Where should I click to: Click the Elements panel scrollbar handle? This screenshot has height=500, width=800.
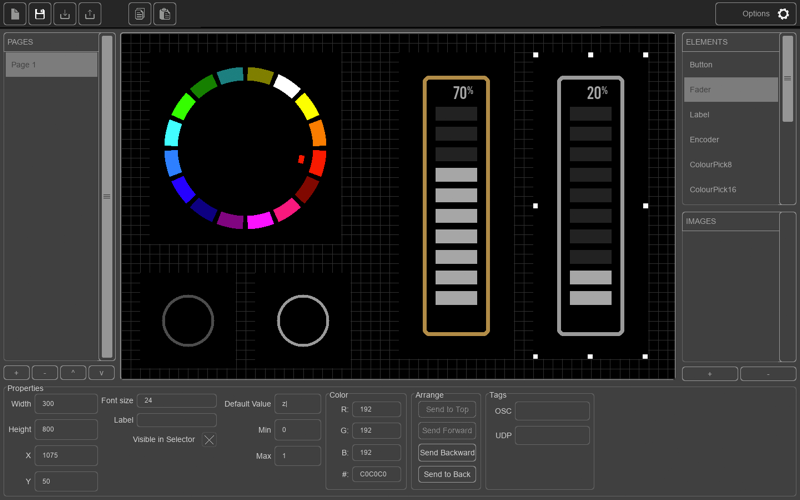point(787,78)
